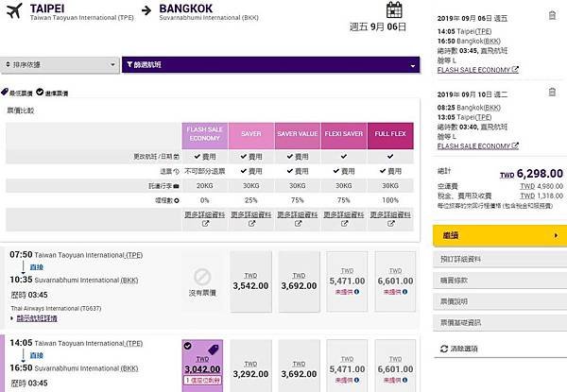The width and height of the screenshot is (567, 392).
Task: Open more details under FLASH SALE ECONOMY column
Action: pos(205,219)
